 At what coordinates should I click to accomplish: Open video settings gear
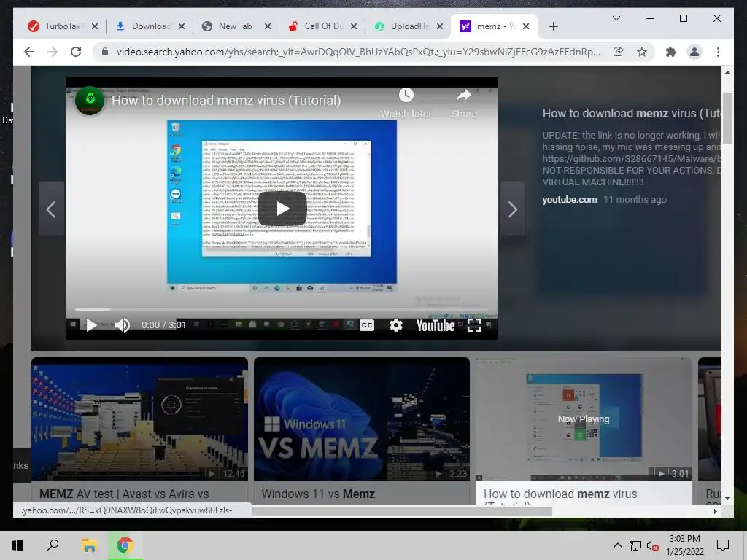click(x=396, y=325)
